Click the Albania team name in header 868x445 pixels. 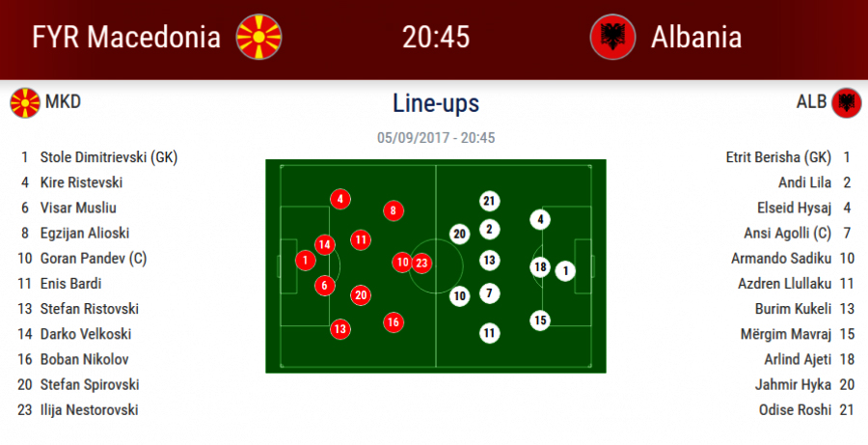pos(695,37)
